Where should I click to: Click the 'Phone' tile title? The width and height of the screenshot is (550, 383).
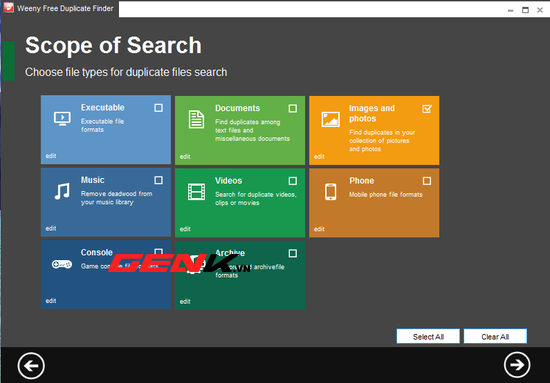coord(361,181)
